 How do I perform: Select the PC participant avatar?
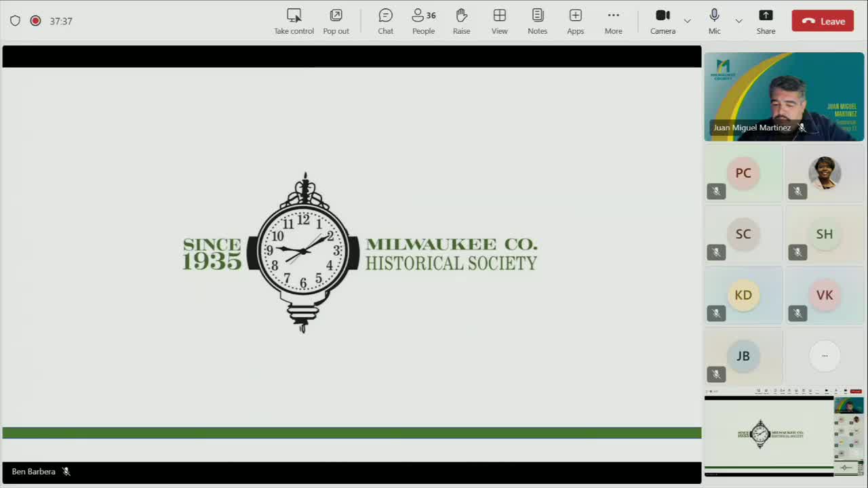[743, 173]
